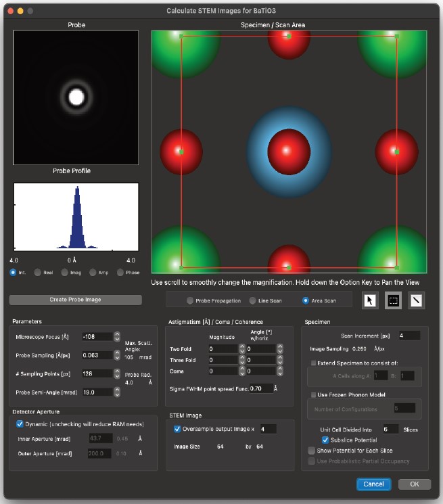Screen dimensions: 443x504
Task: Click the Two Fold magnitude stepper
Action: 241,350
